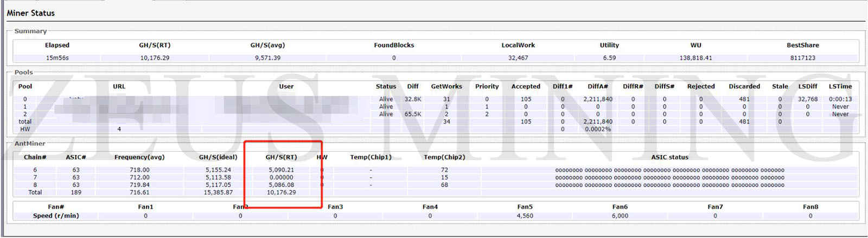Click LSDiff value 32,768
The height and width of the screenshot is (238, 868).
(x=808, y=99)
